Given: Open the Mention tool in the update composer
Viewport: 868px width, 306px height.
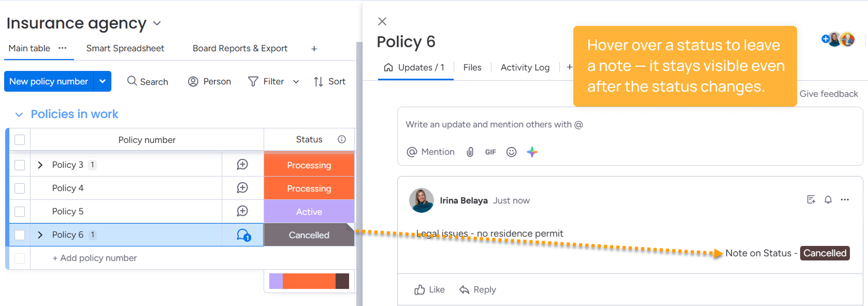Looking at the screenshot, I should (x=430, y=152).
